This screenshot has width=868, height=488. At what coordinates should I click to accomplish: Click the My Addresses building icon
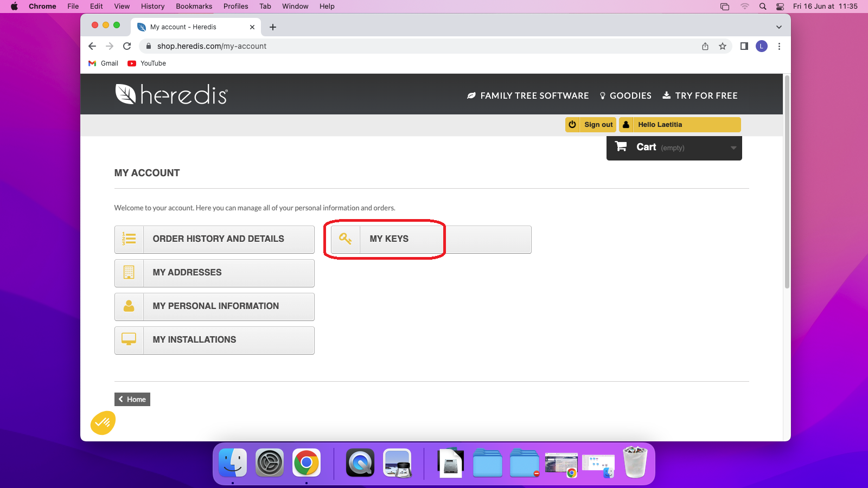129,272
